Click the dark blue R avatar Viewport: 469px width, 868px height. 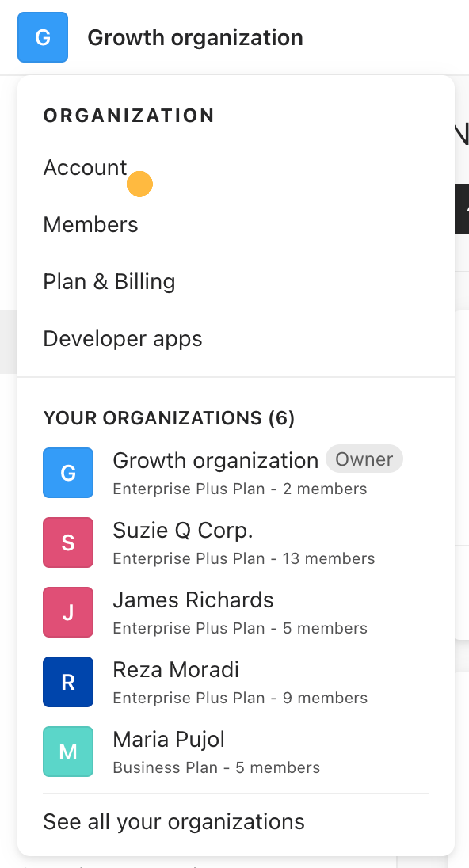[x=68, y=682]
